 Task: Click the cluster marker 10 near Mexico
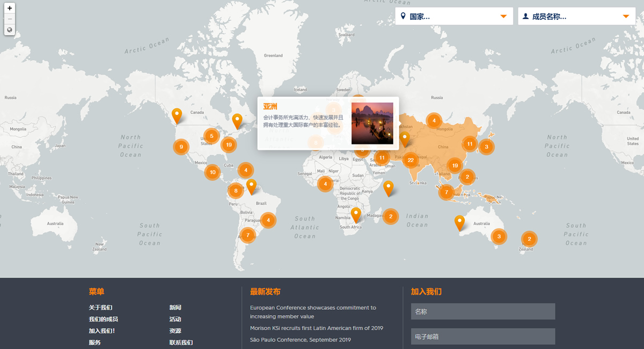click(213, 172)
